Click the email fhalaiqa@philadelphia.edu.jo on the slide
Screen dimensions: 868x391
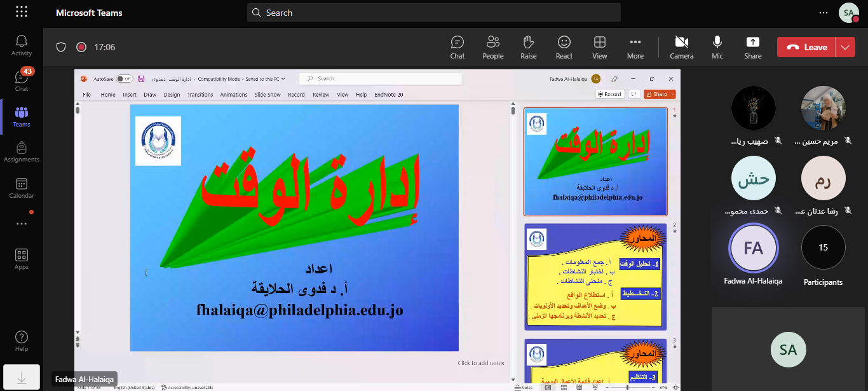click(300, 310)
